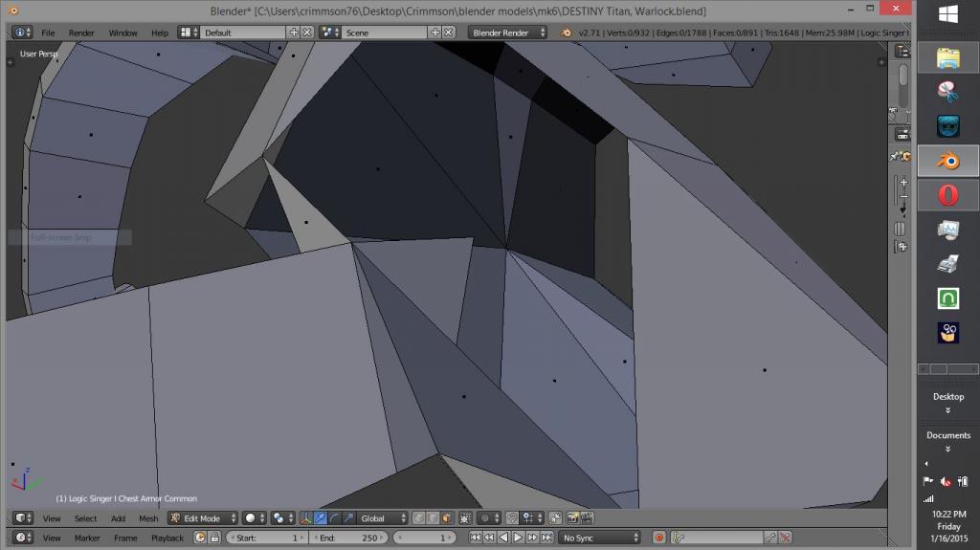Toggle the time range lock icon
Image resolution: width=980 pixels, height=550 pixels.
(x=214, y=538)
